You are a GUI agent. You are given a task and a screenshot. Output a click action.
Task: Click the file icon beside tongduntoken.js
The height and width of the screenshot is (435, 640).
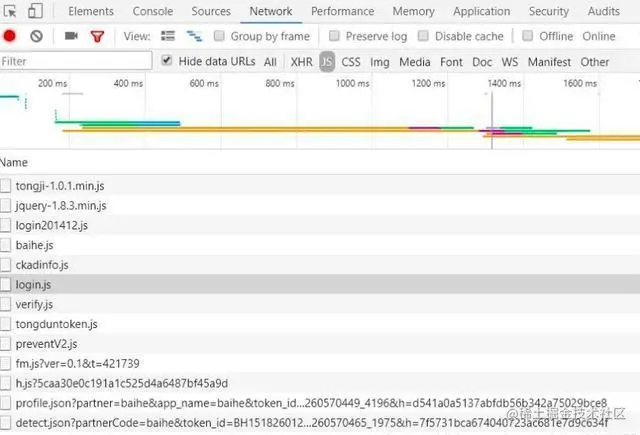[5, 324]
